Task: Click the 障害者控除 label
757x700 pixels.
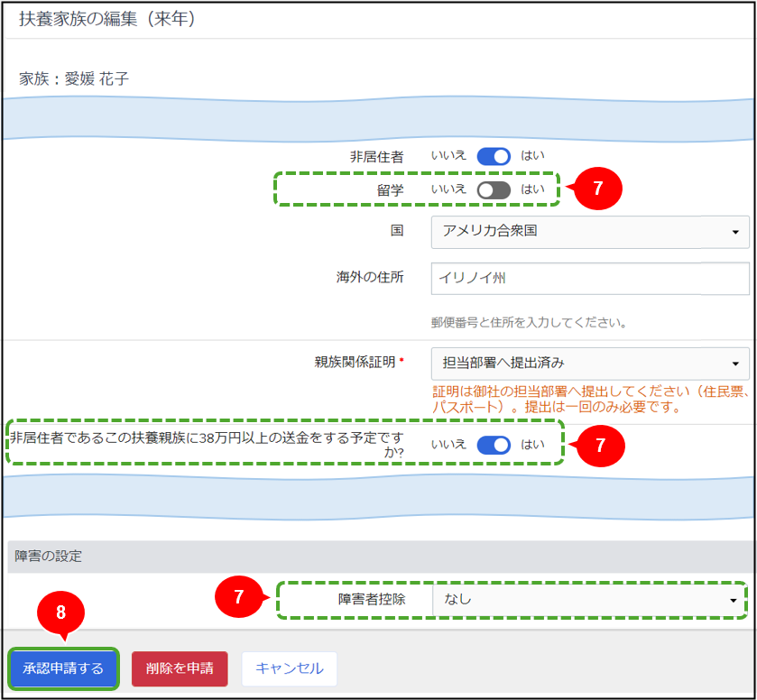Action: [372, 600]
